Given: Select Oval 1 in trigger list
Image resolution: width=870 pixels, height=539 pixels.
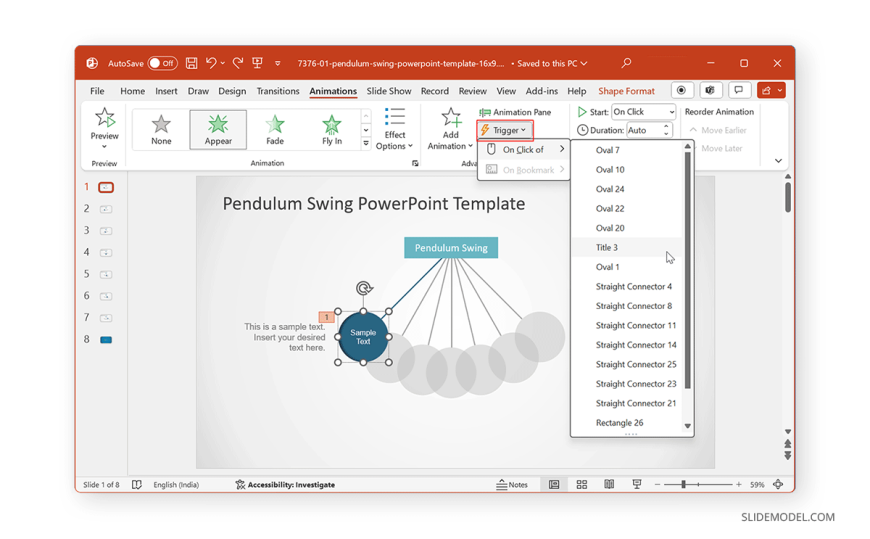Looking at the screenshot, I should pos(627,267).
